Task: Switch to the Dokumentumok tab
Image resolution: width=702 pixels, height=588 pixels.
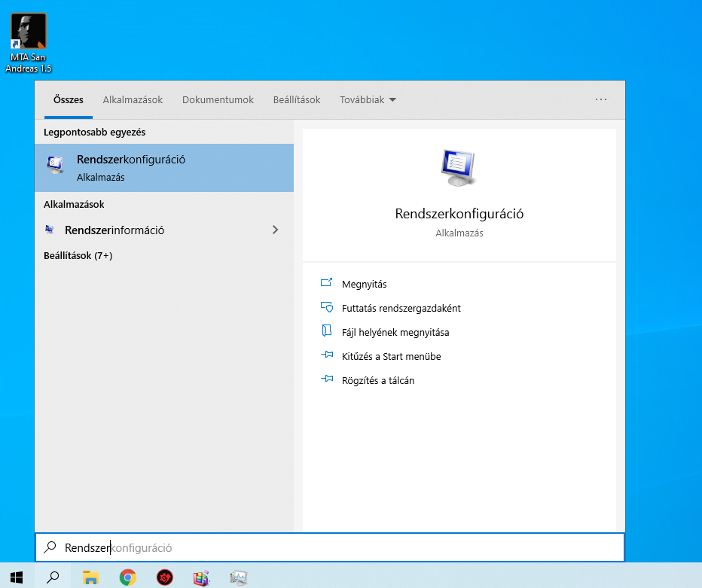Action: [218, 100]
